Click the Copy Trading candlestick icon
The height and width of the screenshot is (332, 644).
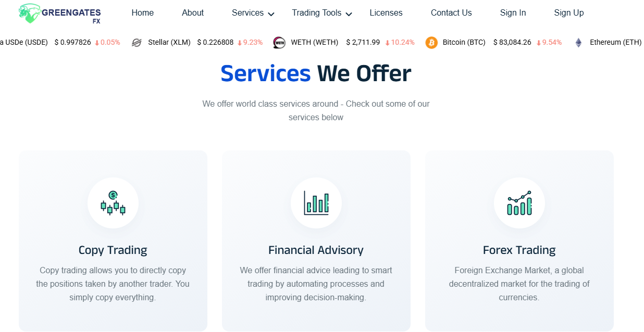tap(113, 203)
